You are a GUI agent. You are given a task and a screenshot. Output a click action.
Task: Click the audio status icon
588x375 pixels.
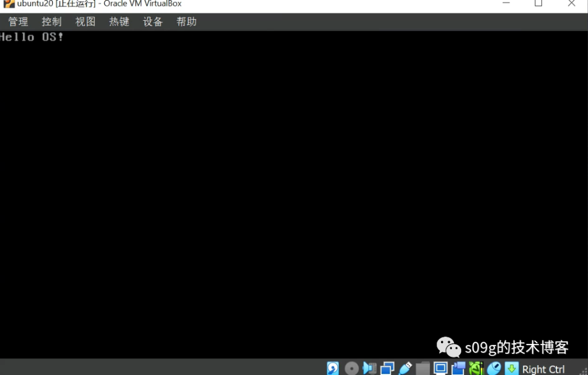tap(369, 368)
